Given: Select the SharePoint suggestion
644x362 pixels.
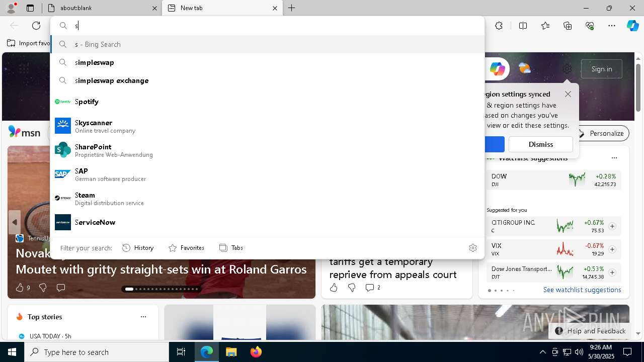Looking at the screenshot, I should [268, 150].
